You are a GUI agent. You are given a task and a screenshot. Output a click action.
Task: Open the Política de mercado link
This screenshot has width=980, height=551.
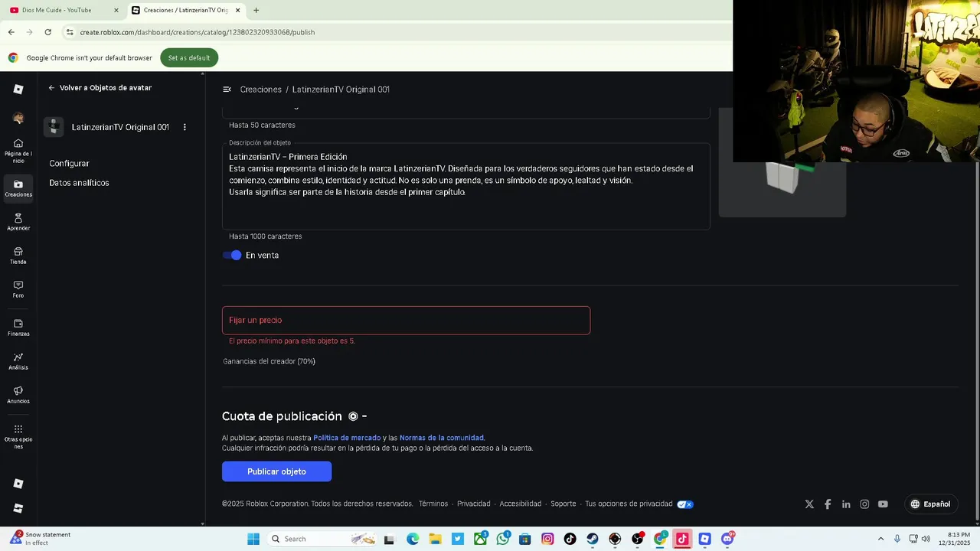(x=347, y=438)
